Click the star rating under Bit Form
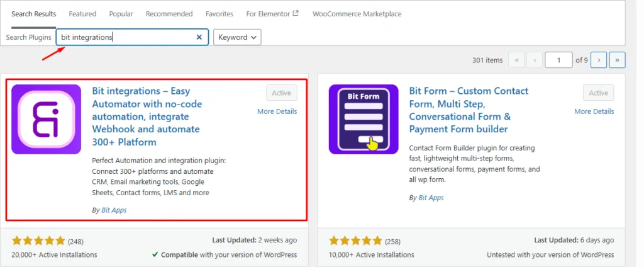This screenshot has height=267, width=644. click(x=355, y=241)
